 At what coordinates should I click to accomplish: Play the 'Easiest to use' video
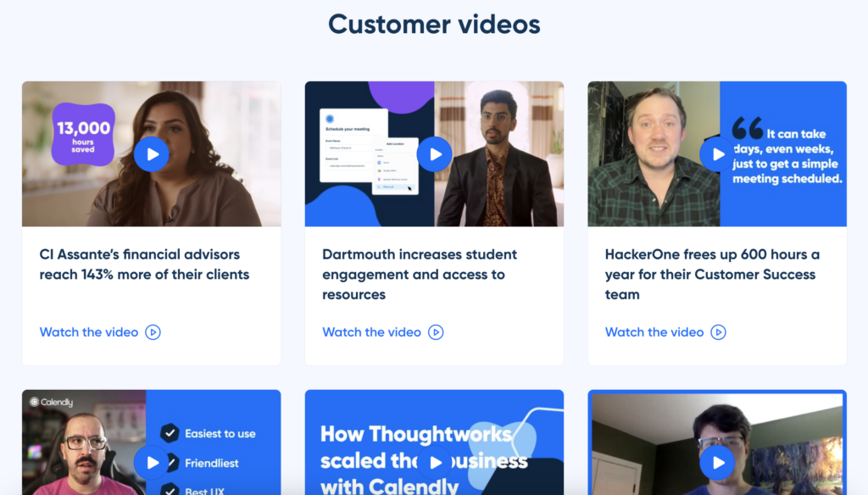(152, 462)
